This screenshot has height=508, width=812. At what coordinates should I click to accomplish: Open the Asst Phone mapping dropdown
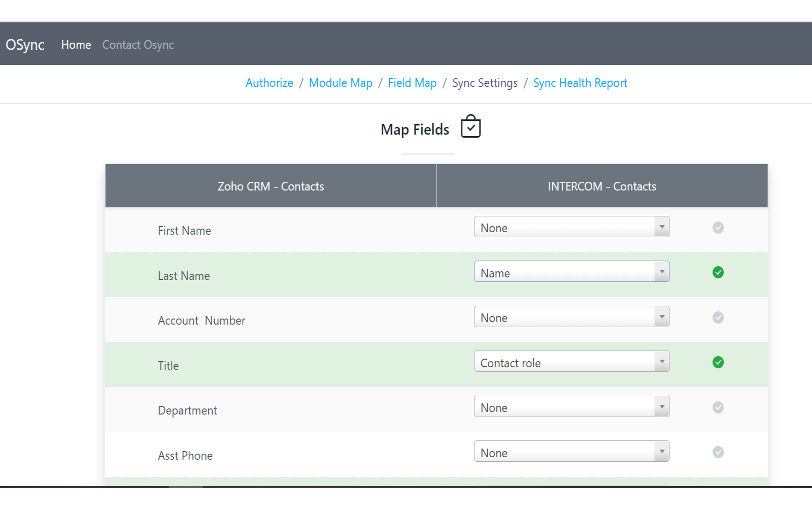point(571,452)
